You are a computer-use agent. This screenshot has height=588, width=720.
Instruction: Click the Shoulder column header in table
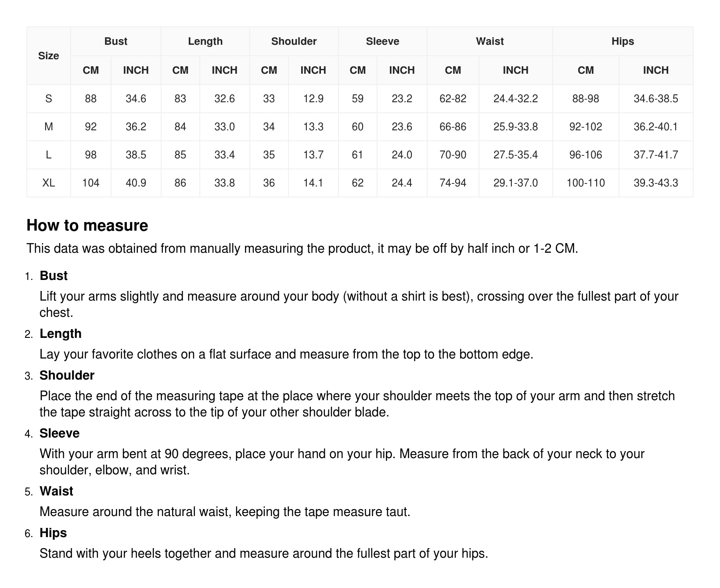(x=294, y=41)
